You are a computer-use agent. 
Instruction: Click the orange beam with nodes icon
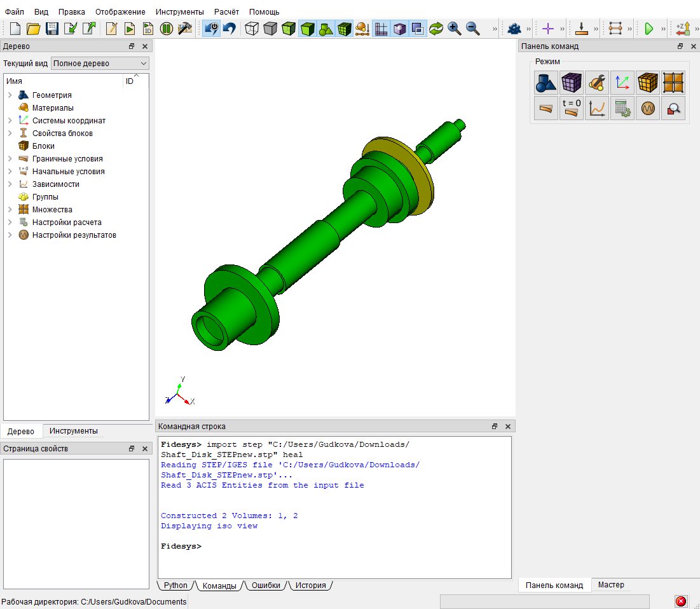[x=615, y=29]
